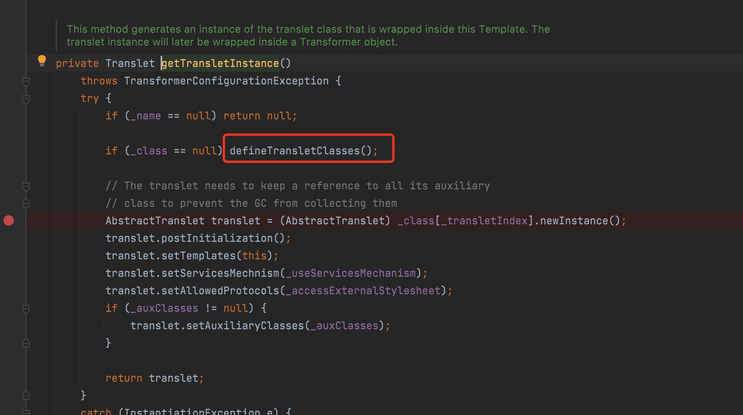Collapse the if _auxClasses block fold marker
The image size is (743, 415).
(26, 309)
